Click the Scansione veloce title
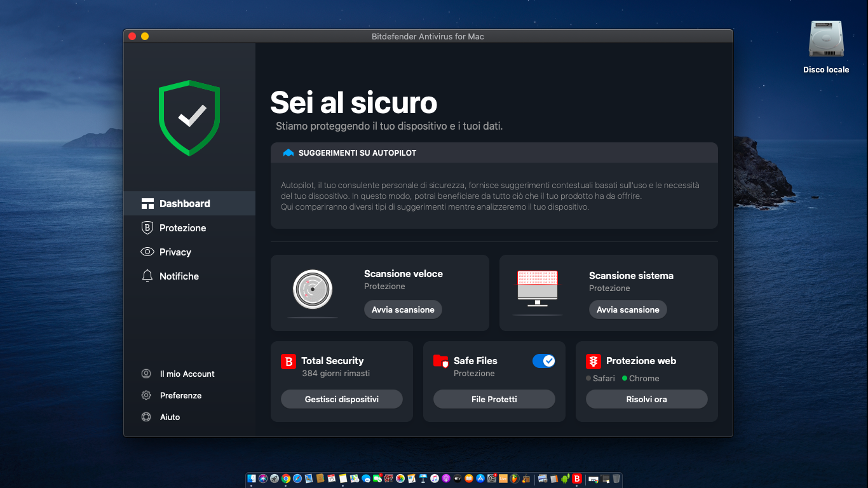 403,273
